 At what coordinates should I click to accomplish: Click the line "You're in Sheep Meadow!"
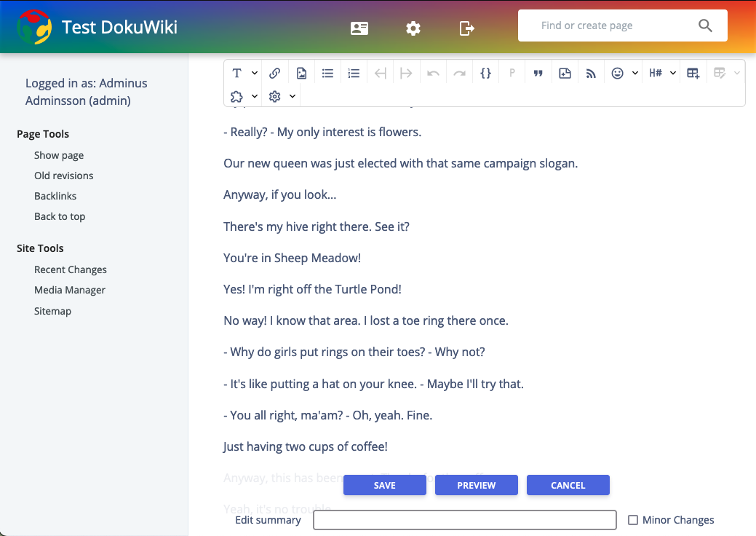(293, 258)
